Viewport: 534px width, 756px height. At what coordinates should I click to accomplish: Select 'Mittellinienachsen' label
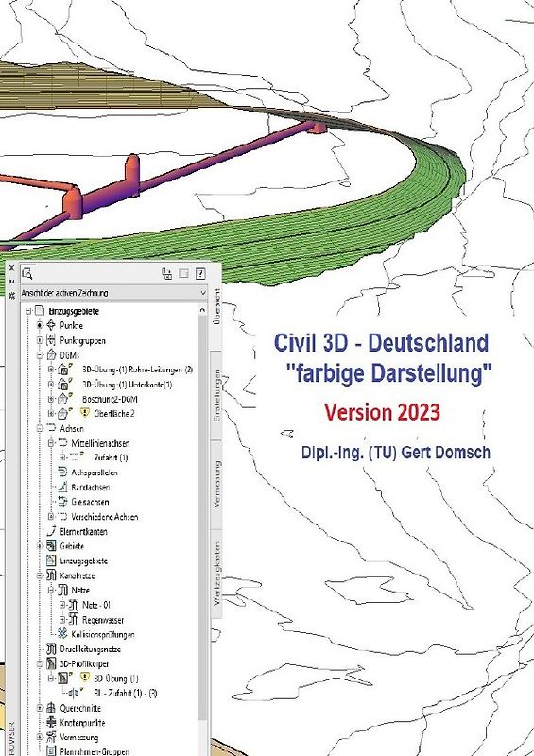(100, 443)
